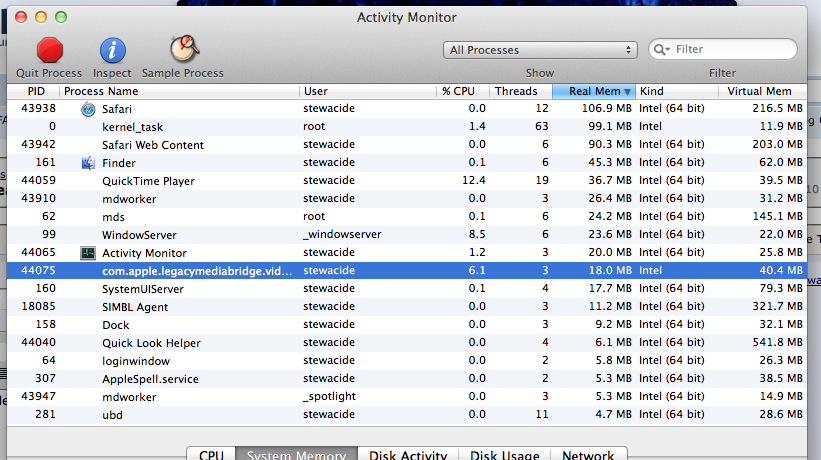The width and height of the screenshot is (821, 460).
Task: Select the kernel_task process row
Action: click(x=407, y=127)
